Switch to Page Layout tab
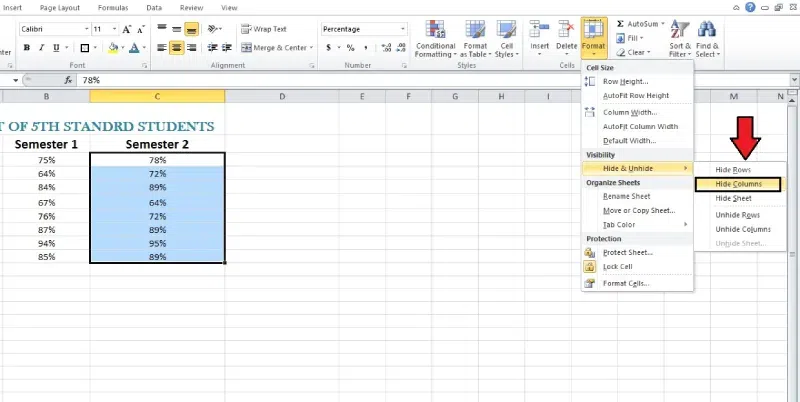 [x=60, y=8]
